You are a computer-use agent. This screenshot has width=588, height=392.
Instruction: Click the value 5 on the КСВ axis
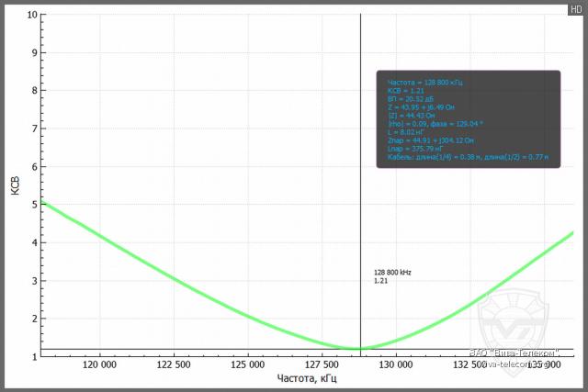[x=35, y=205]
